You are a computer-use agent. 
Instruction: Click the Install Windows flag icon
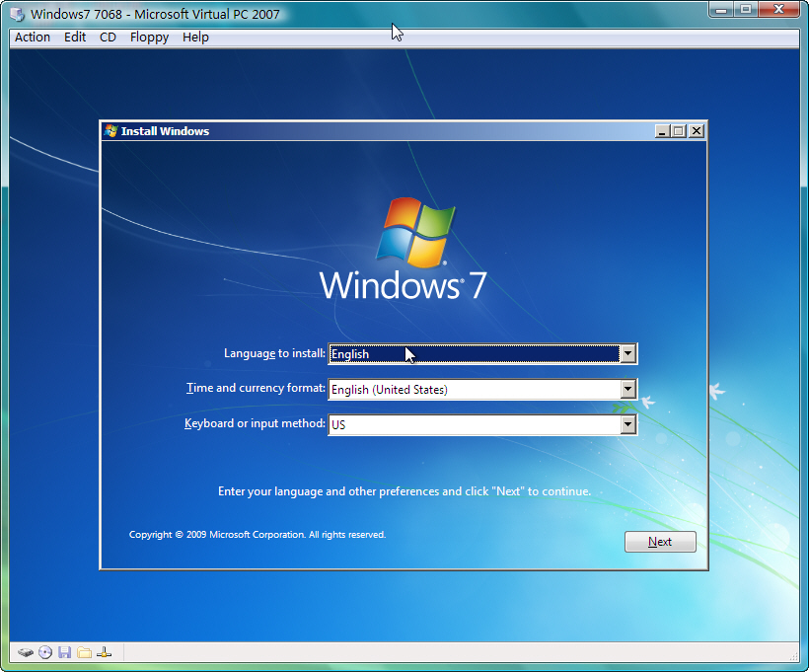[x=110, y=131]
